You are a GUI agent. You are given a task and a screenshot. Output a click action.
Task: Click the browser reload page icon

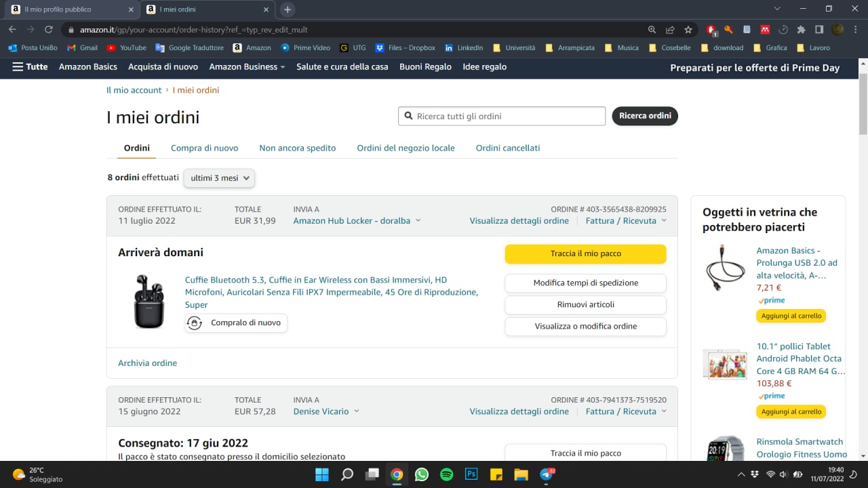point(49,30)
